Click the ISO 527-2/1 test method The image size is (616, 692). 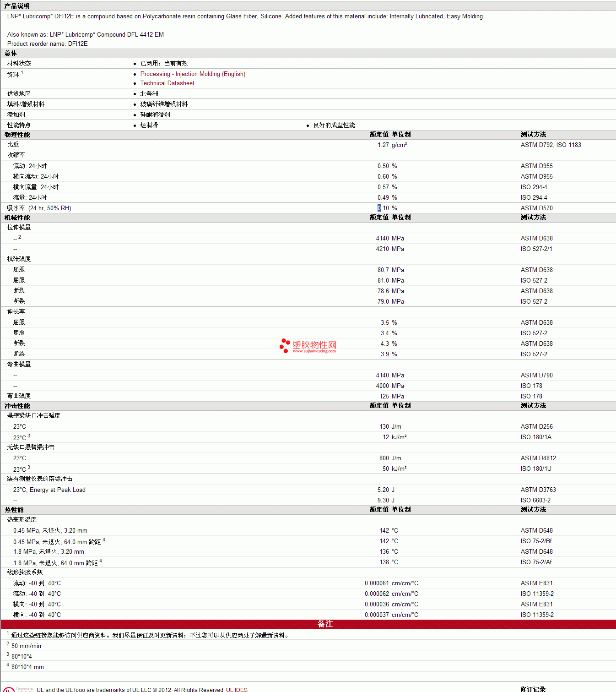536,249
